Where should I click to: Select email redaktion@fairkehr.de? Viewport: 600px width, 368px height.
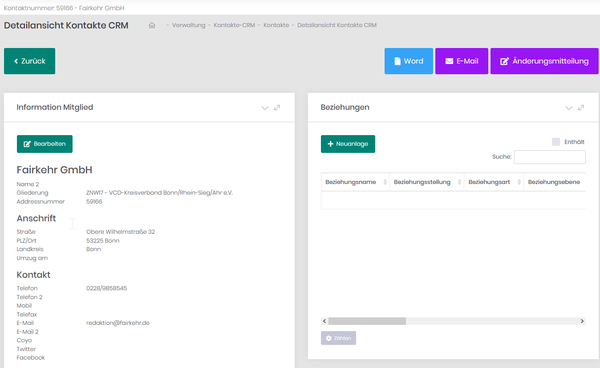click(118, 323)
